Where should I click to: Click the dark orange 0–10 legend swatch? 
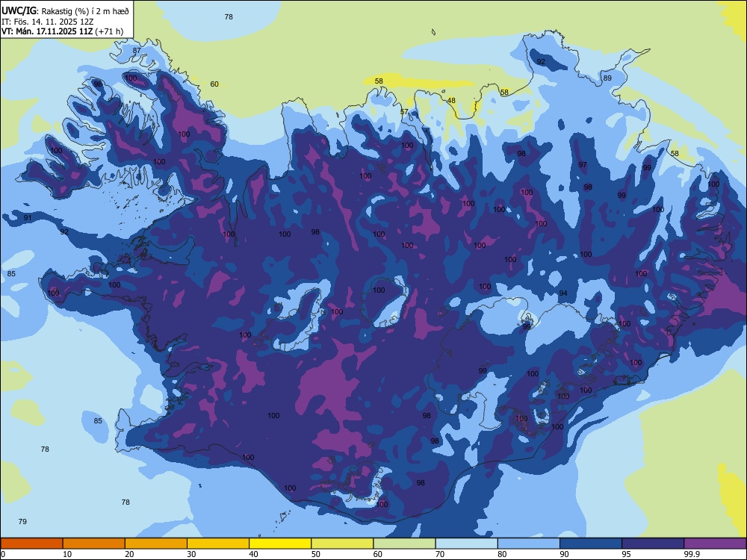(x=31, y=544)
